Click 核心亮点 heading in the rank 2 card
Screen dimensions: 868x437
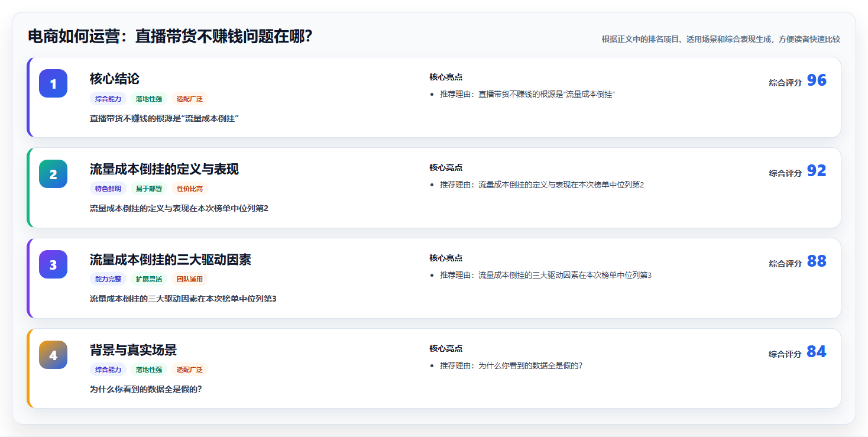(446, 168)
